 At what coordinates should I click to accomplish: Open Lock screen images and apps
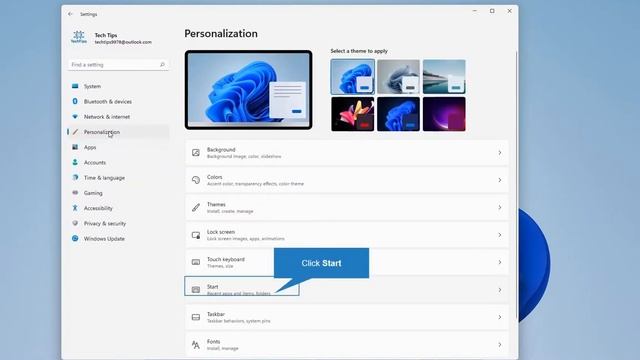(x=347, y=235)
